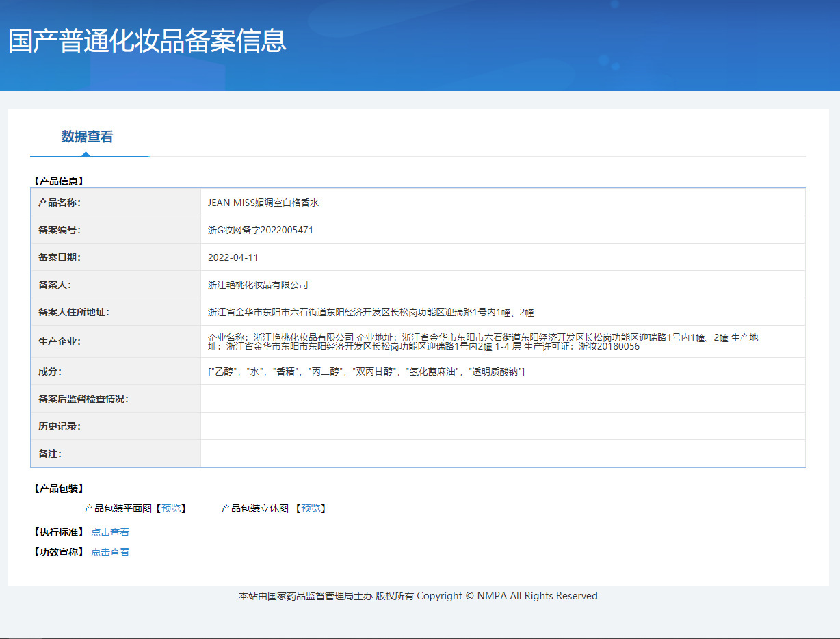Click the 备案人 value 浙江艳桃化妆品有限公司
840x639 pixels.
coord(258,285)
